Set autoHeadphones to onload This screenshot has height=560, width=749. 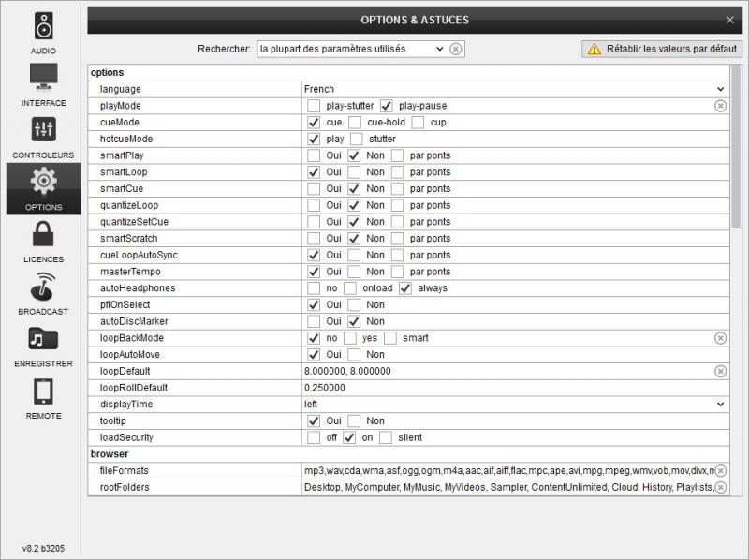(349, 288)
